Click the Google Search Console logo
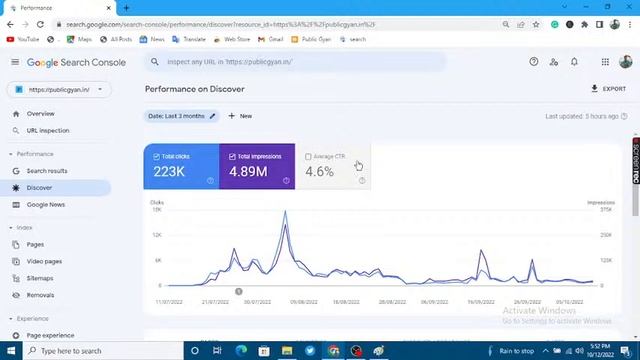This screenshot has width=640, height=360. point(76,62)
